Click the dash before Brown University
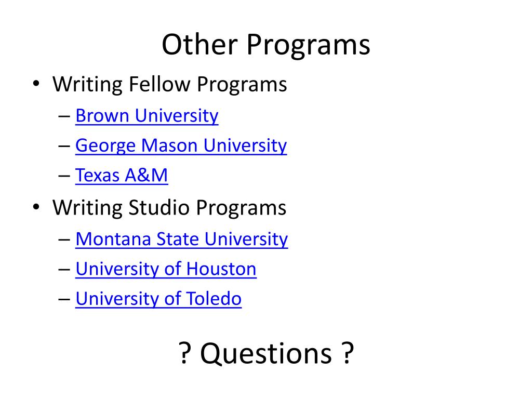The width and height of the screenshot is (532, 399). (x=64, y=117)
